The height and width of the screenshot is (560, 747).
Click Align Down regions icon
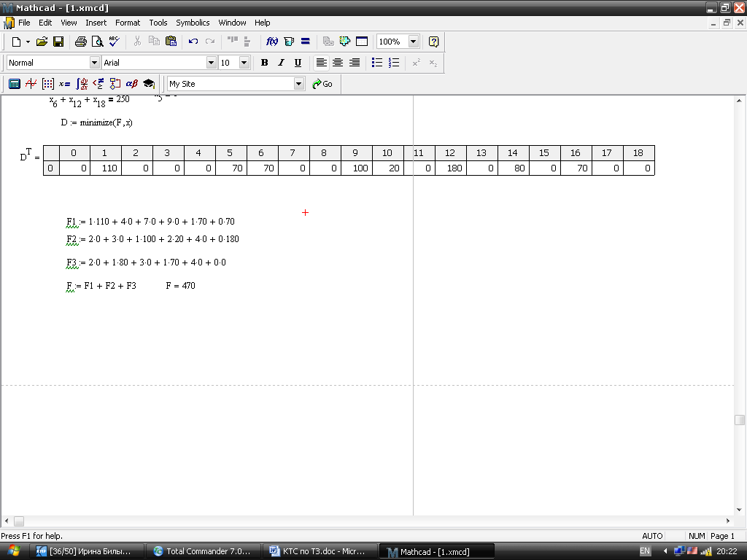(247, 42)
